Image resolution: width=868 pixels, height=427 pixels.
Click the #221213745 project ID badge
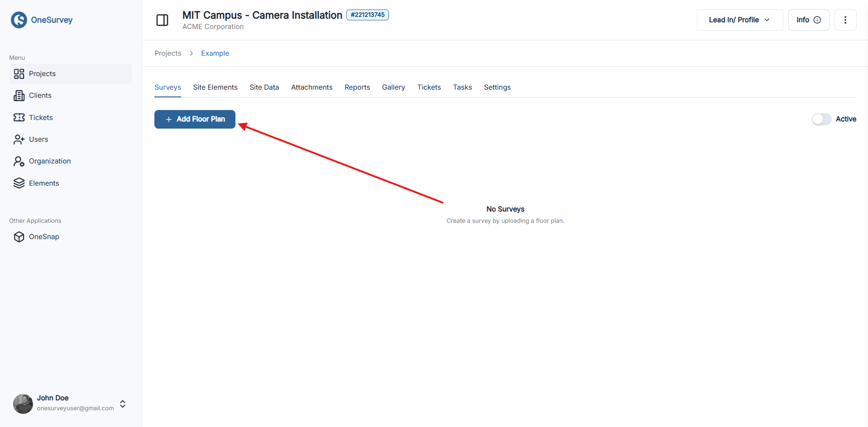[x=367, y=14]
